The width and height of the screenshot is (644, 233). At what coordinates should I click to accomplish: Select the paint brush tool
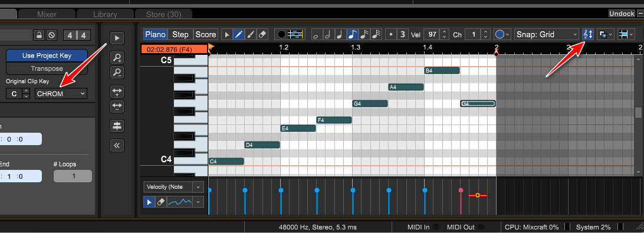(x=251, y=35)
